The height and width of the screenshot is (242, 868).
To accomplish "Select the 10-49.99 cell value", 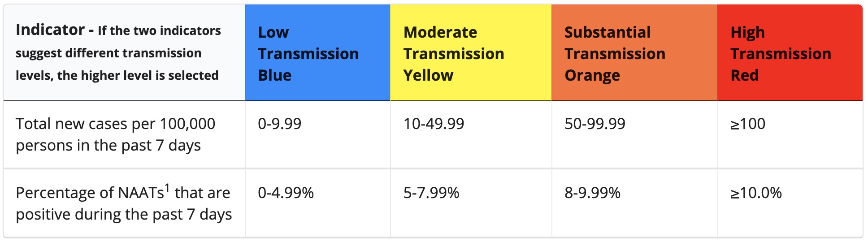I will coord(434,124).
